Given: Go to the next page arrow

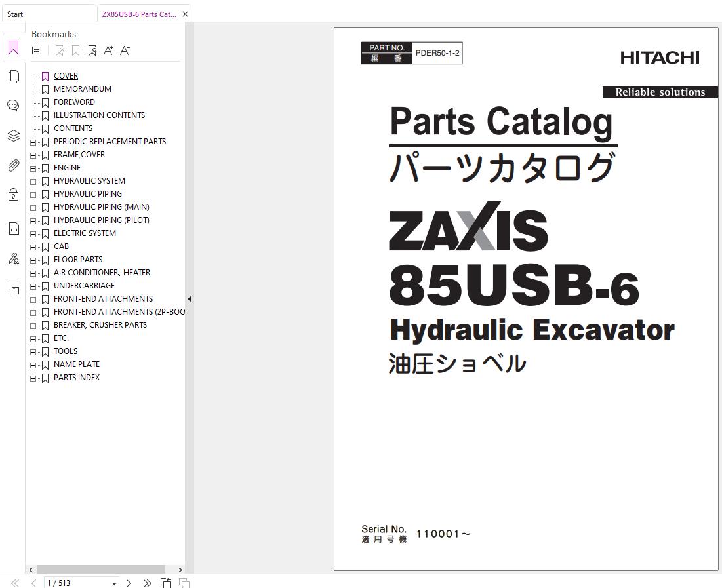Looking at the screenshot, I should click(x=129, y=583).
